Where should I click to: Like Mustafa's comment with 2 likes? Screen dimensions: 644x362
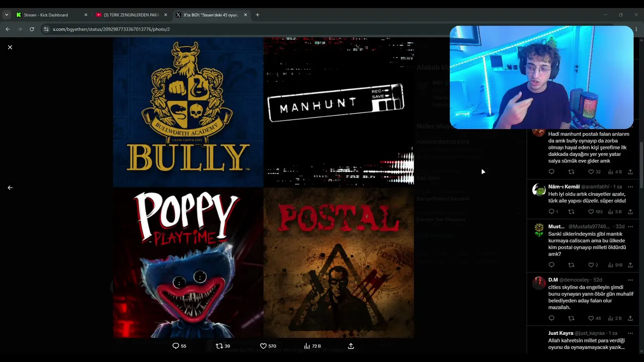click(593, 265)
